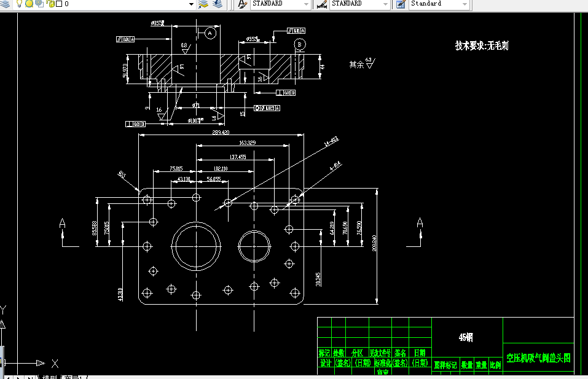Click the next-tab arrow button at bottom left

point(17,375)
